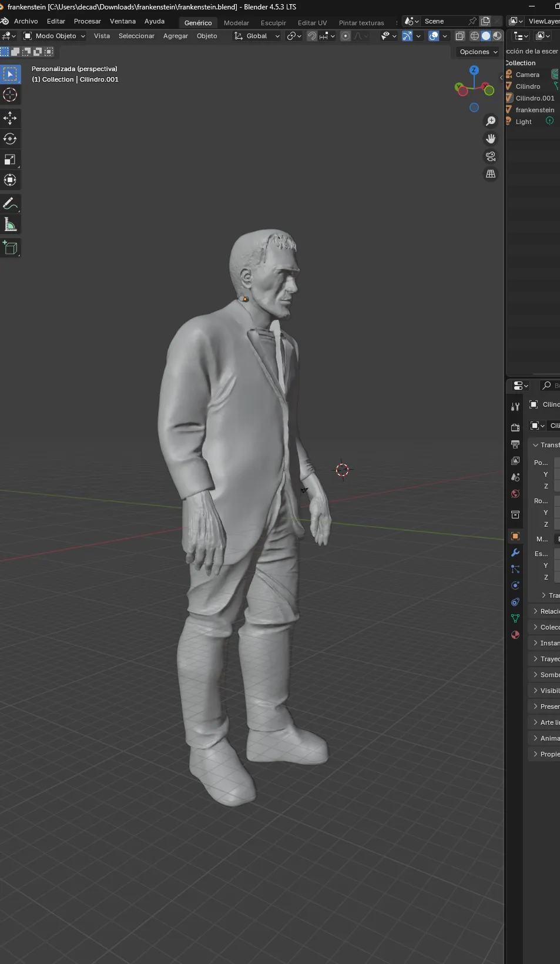
Task: Open the Object Constraints tab
Action: pos(515,602)
